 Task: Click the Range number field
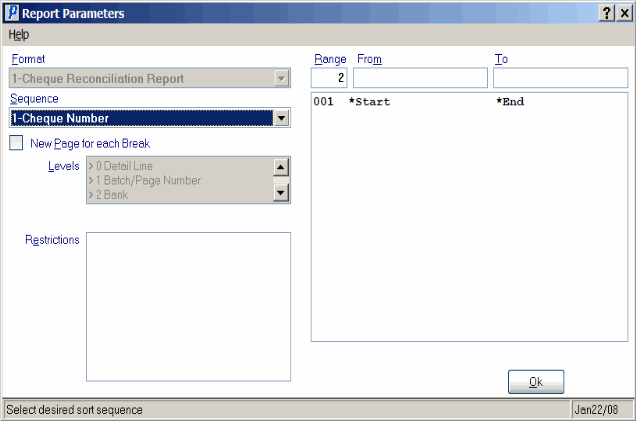pos(329,77)
